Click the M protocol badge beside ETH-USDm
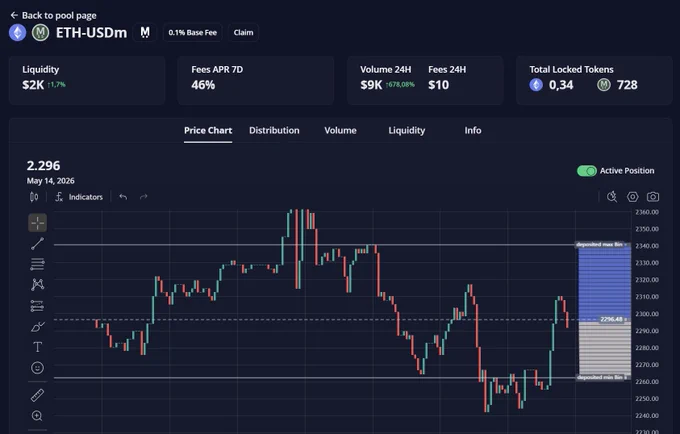The image size is (680, 434). pyautogui.click(x=145, y=33)
